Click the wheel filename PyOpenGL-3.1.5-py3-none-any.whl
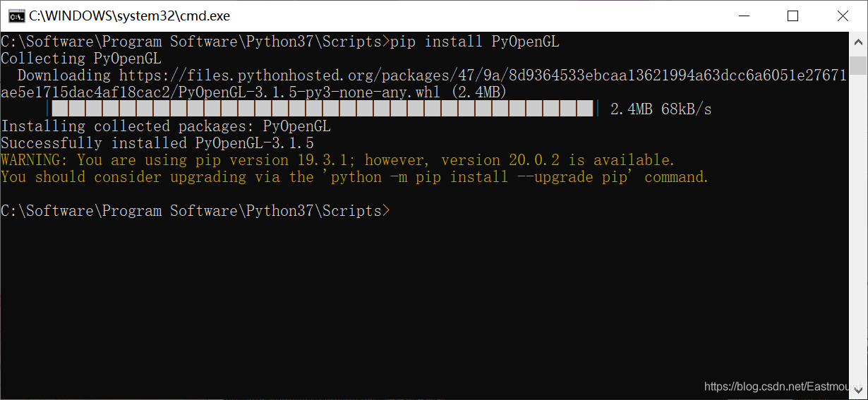The image size is (868, 400). coord(309,92)
